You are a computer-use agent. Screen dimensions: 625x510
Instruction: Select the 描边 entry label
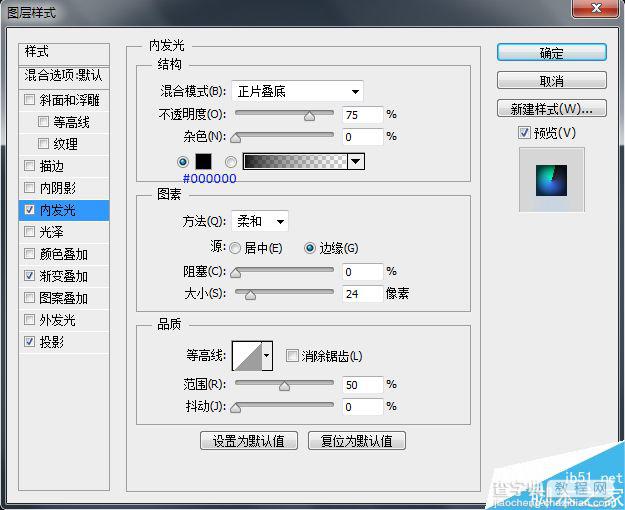tap(51, 166)
